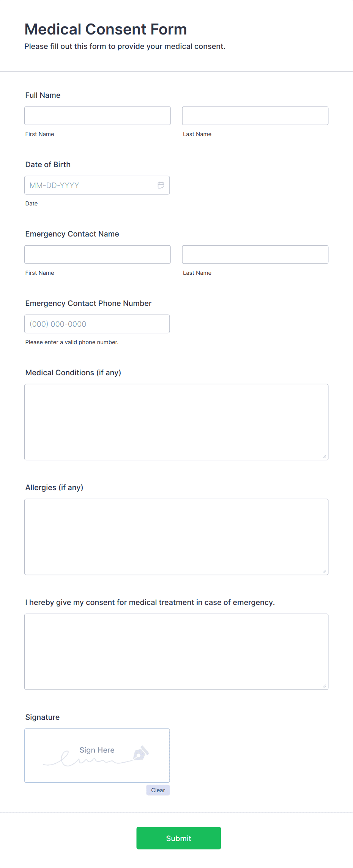Open the calendar picker icon
The height and width of the screenshot is (868, 353).
tap(161, 185)
